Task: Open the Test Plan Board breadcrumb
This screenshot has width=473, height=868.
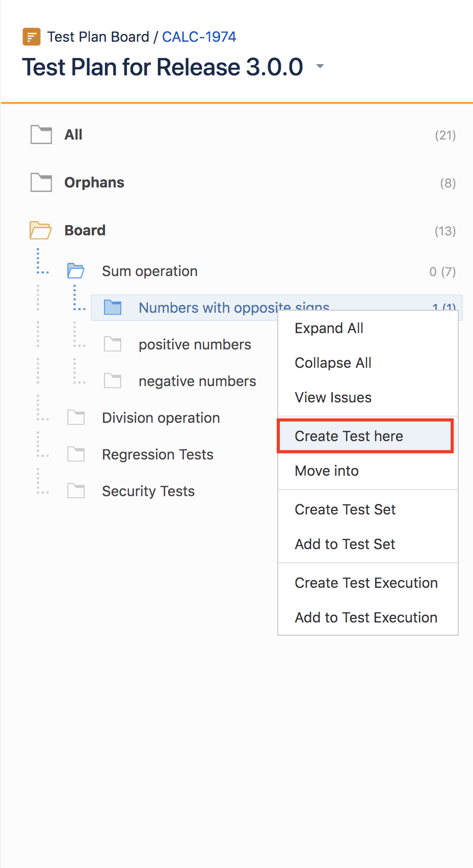Action: pos(98,37)
